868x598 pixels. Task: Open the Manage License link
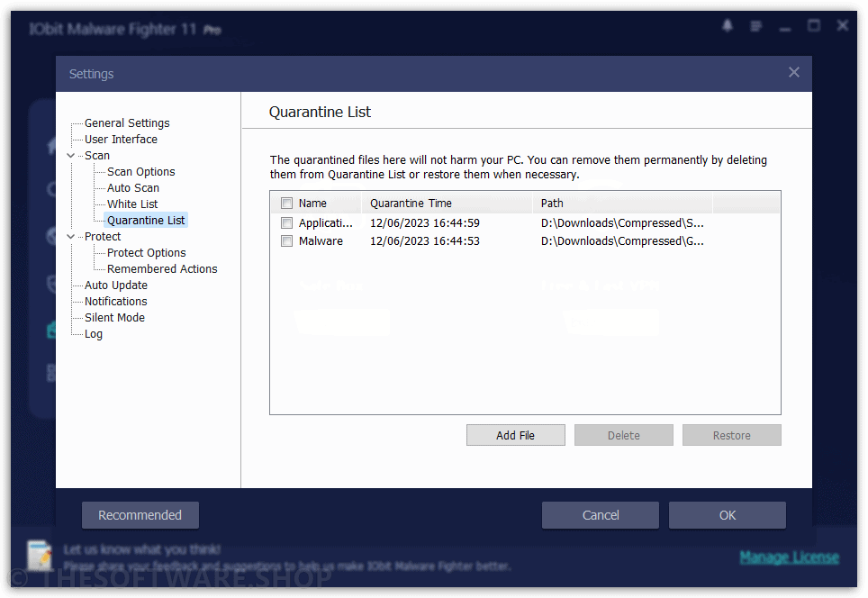point(790,557)
